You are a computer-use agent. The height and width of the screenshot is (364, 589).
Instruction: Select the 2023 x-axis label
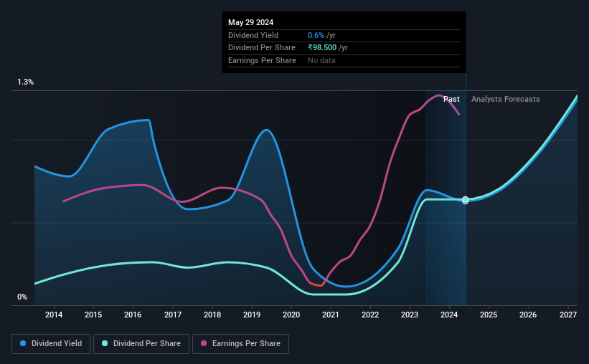410,315
